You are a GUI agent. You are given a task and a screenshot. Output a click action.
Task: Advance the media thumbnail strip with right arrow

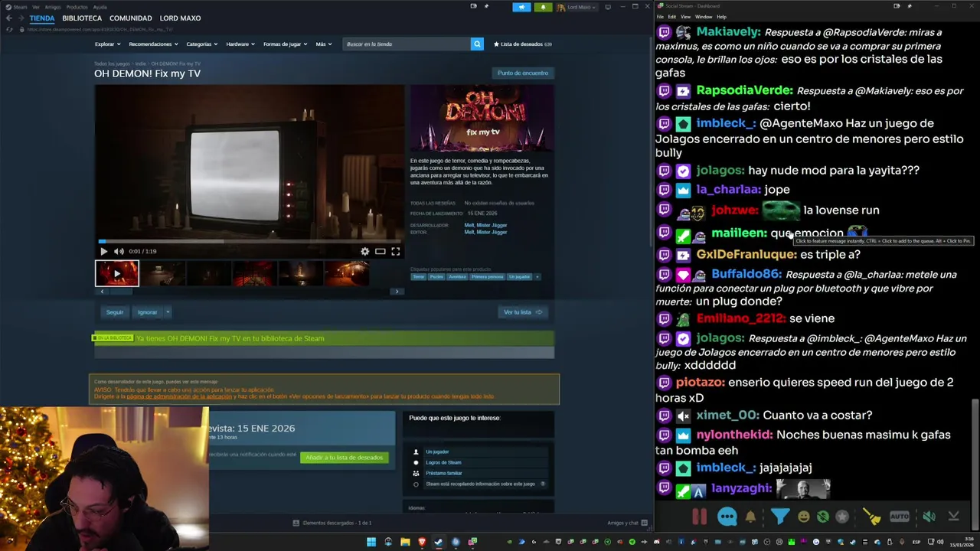[x=397, y=292]
